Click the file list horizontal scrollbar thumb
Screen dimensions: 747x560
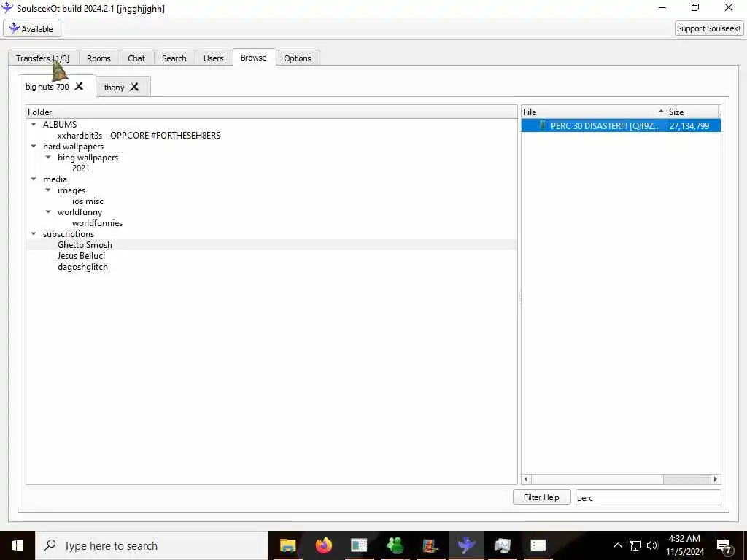[597, 479]
